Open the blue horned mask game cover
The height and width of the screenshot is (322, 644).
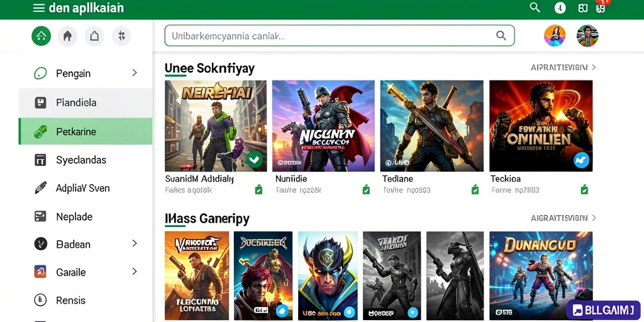[328, 275]
